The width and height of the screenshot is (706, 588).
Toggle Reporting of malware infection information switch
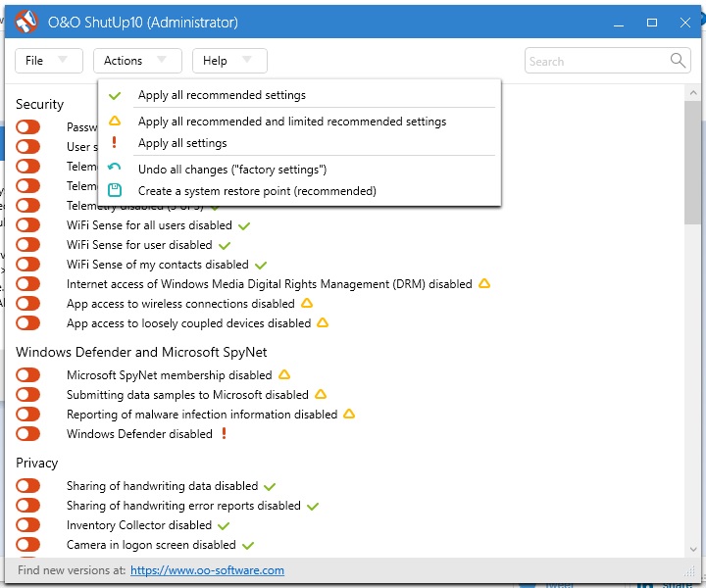coord(27,414)
